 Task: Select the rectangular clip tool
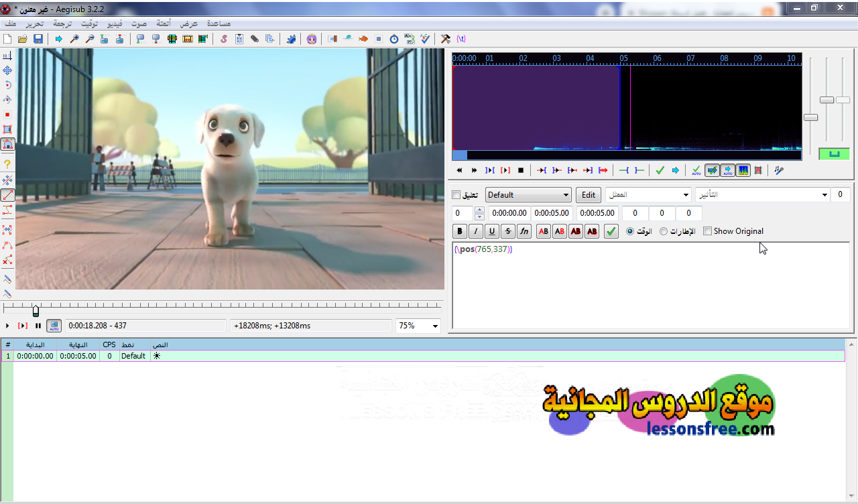[7, 129]
